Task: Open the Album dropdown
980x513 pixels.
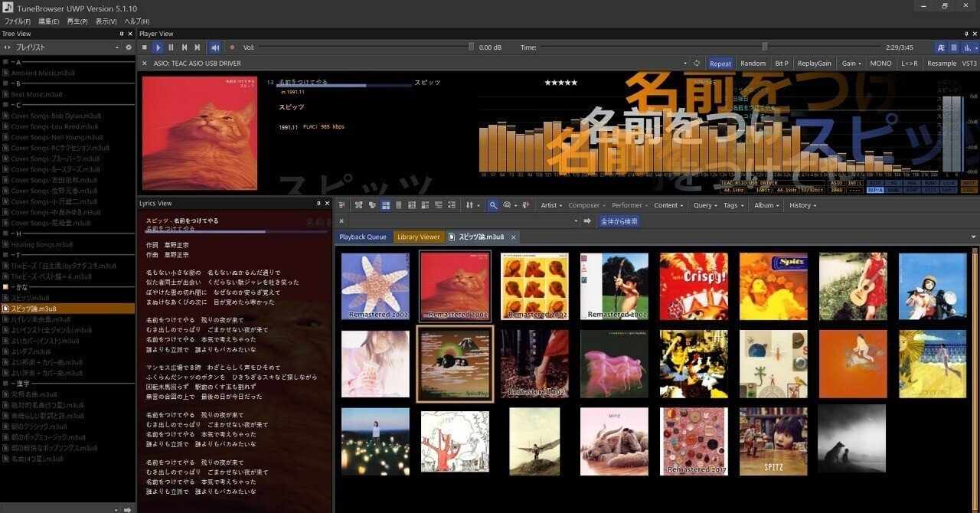Action: [766, 205]
